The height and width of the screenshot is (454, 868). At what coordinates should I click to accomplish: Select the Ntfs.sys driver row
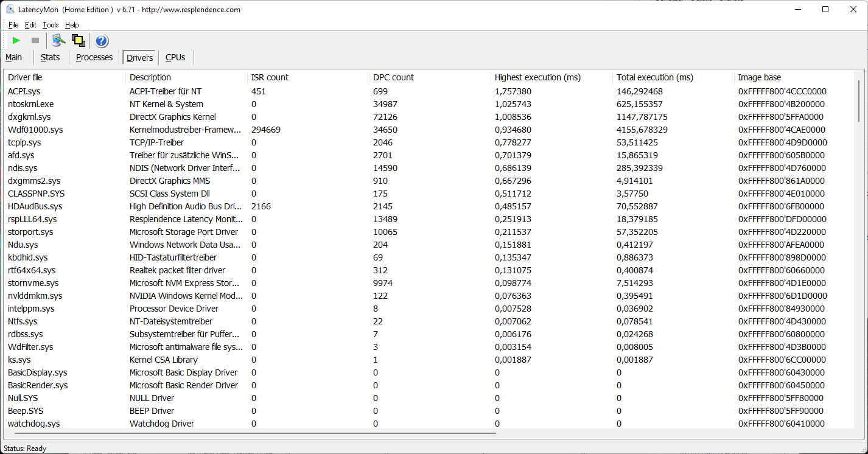pos(429,321)
